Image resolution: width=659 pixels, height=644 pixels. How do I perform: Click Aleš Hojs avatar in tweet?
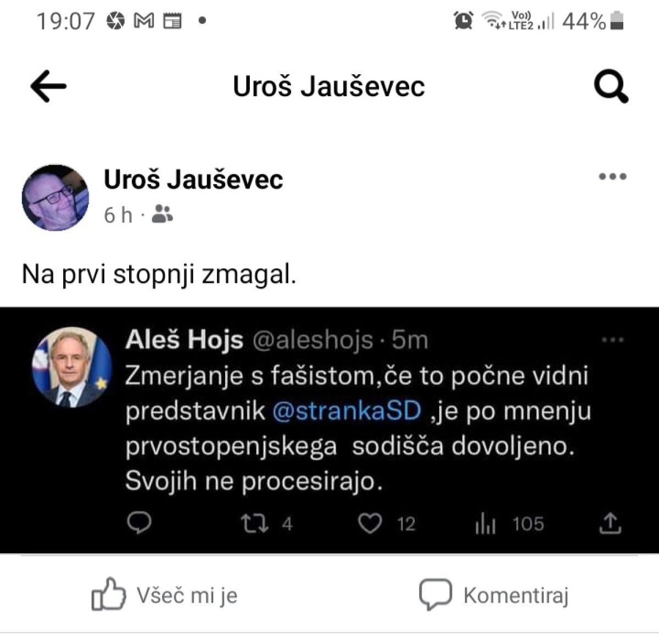pyautogui.click(x=72, y=368)
